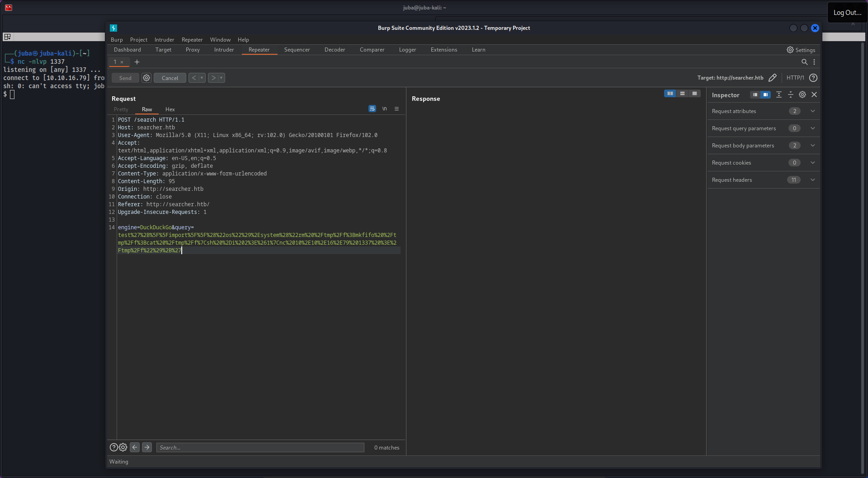Jump to next search match arrow
The image size is (868, 478).
pyautogui.click(x=147, y=447)
